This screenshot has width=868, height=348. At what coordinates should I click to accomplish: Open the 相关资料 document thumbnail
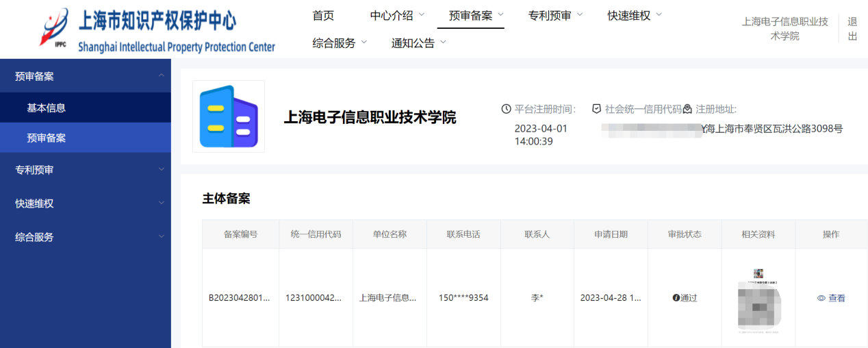[x=758, y=301]
